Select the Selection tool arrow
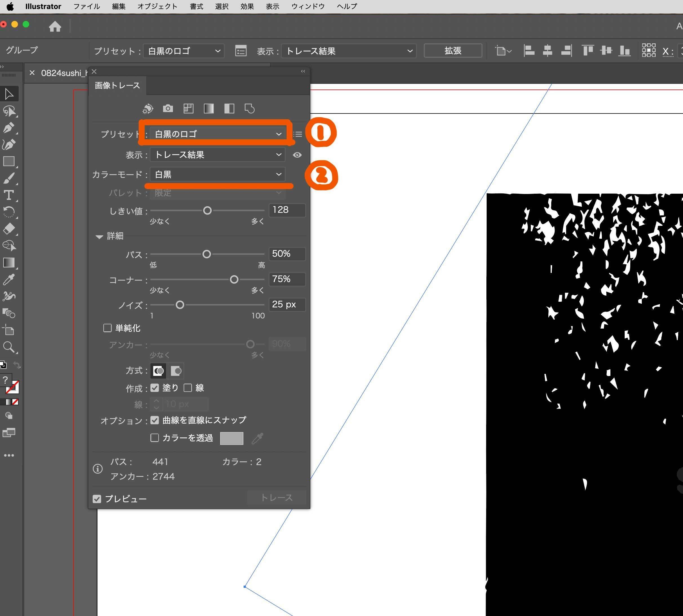Screen dimensions: 683x616 pos(9,94)
